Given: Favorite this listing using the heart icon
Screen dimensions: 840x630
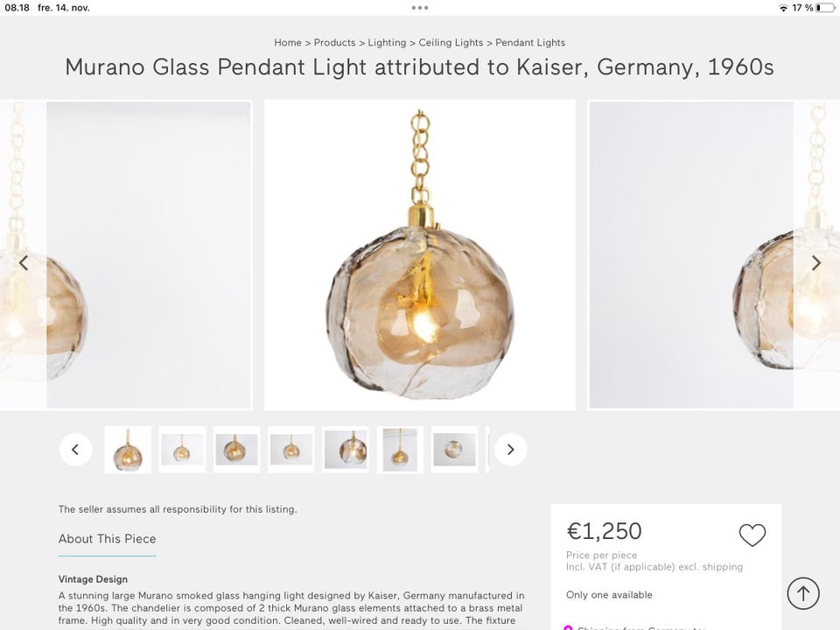Looking at the screenshot, I should coord(752,534).
